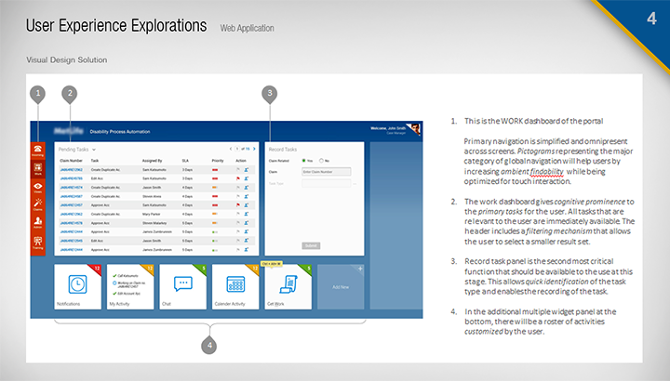
Task: Click the Record Tasks panel title
Action: 282,149
